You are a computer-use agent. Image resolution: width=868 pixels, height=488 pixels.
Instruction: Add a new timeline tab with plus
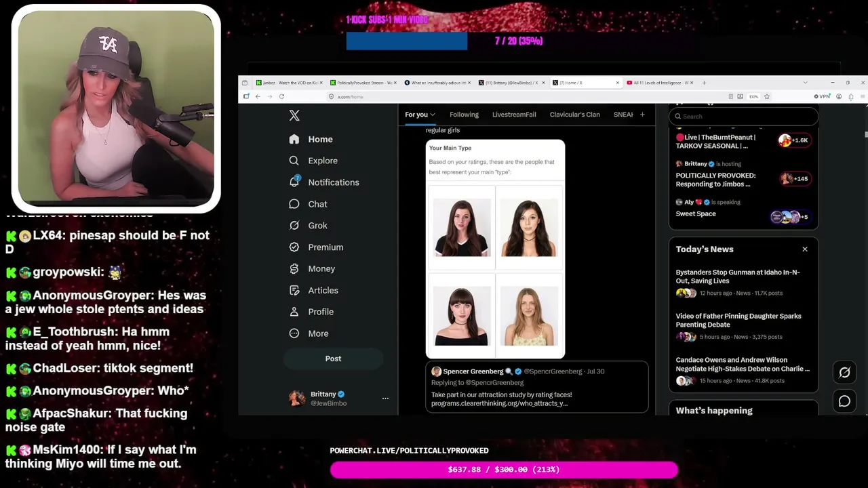coord(642,115)
